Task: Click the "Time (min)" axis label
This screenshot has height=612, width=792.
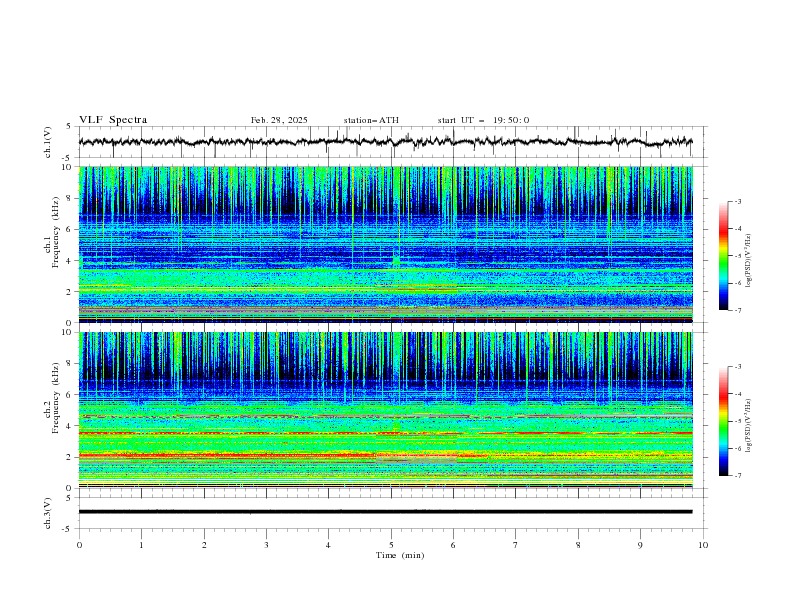Action: click(400, 555)
